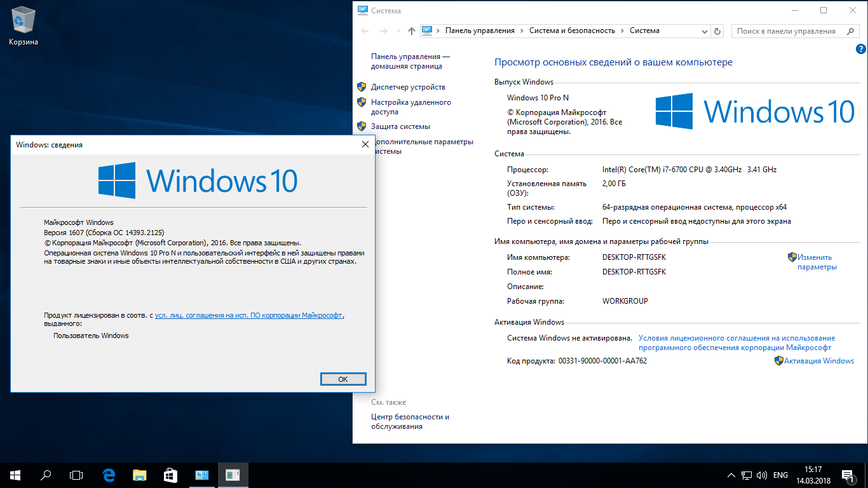The height and width of the screenshot is (488, 868).
Task: Switch the ENG input language indicator
Action: (x=780, y=475)
